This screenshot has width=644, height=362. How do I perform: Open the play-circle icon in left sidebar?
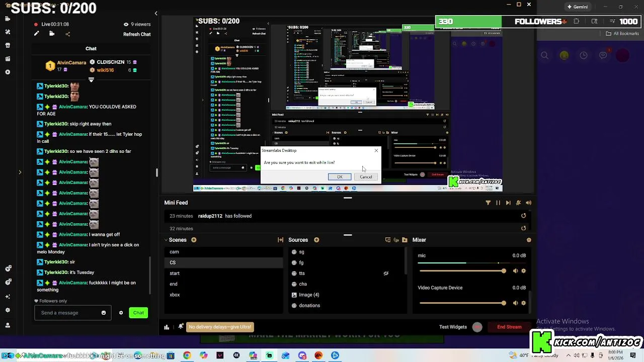(8, 72)
